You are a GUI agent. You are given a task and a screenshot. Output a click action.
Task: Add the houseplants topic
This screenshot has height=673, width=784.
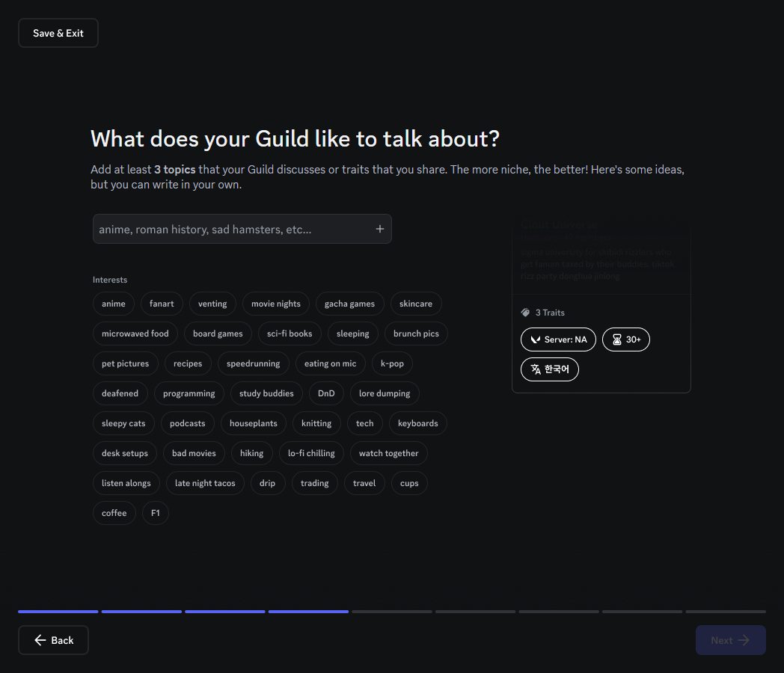[x=253, y=423]
